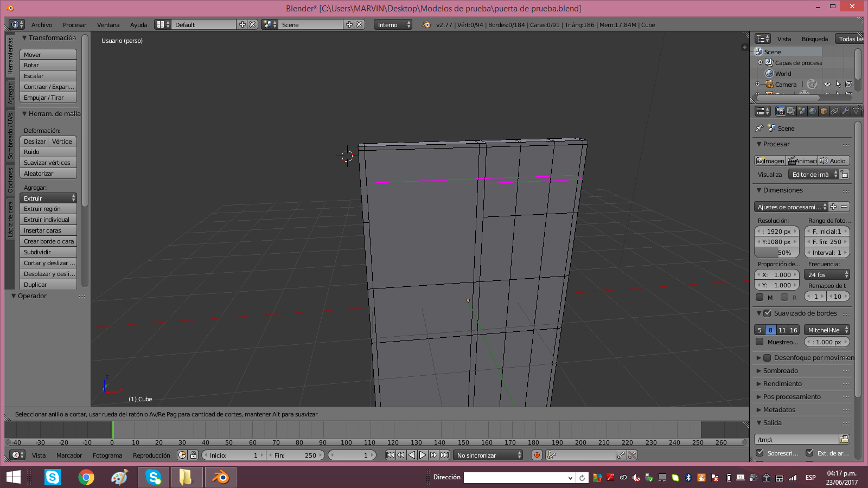Open the Object properties cube icon
The height and width of the screenshot is (488, 868).
[x=824, y=111]
